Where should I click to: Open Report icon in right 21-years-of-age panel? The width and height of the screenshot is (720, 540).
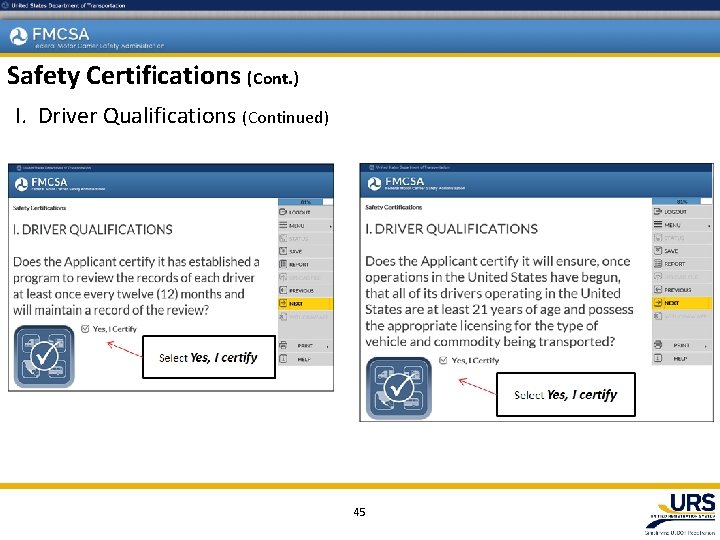pyautogui.click(x=658, y=264)
